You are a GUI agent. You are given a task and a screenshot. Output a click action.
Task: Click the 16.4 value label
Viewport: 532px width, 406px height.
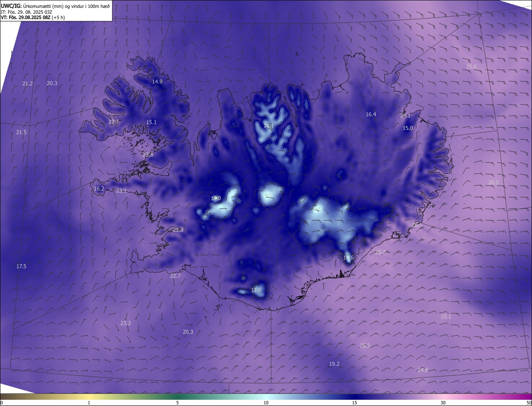pos(371,114)
